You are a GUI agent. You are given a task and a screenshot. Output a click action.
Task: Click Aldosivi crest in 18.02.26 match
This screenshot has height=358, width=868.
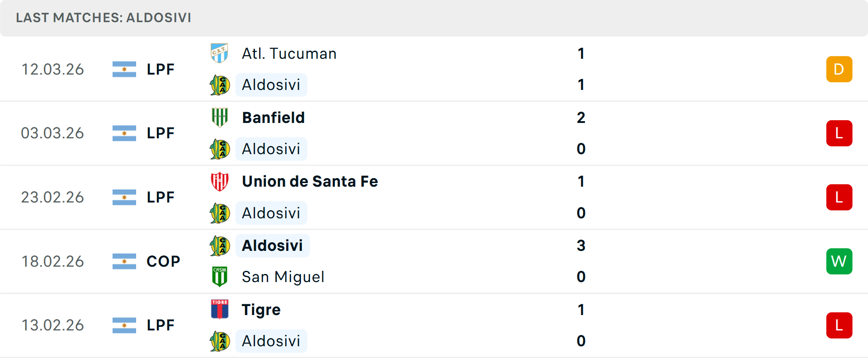pos(220,246)
